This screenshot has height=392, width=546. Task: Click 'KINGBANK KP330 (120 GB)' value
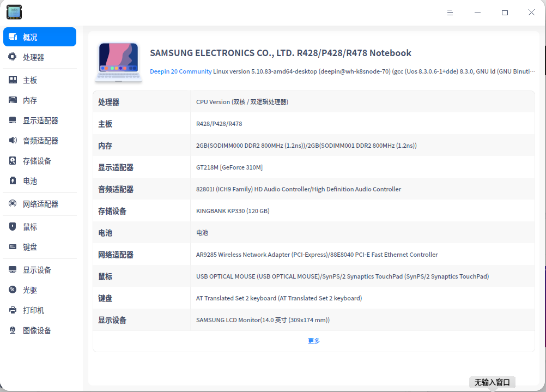point(233,211)
